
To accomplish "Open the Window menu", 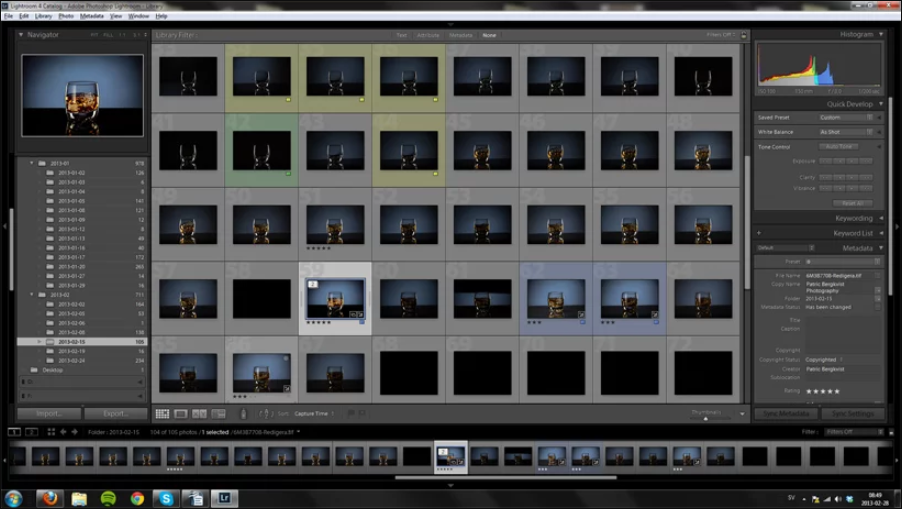I will pos(139,16).
